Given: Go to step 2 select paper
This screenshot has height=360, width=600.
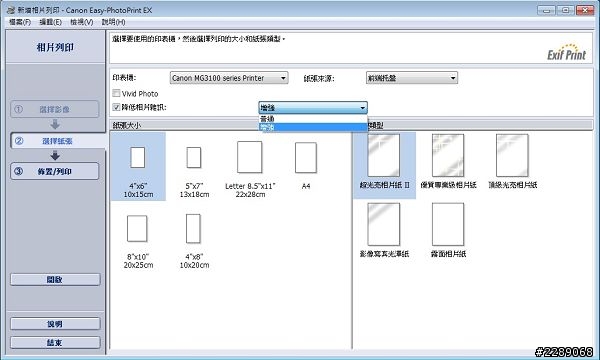Looking at the screenshot, I should (57, 141).
